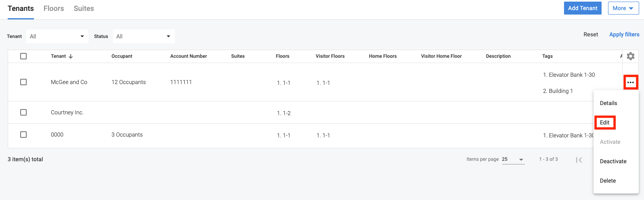Screen dimensions: 644x200
Task: Switch to the Floors tab
Action: [54, 8]
